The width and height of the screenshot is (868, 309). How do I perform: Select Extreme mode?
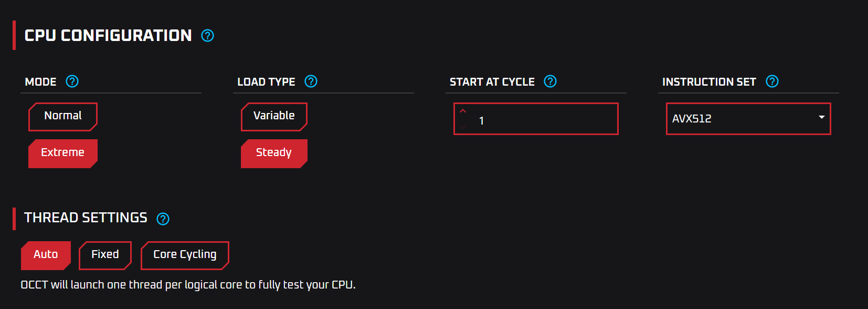(x=63, y=153)
